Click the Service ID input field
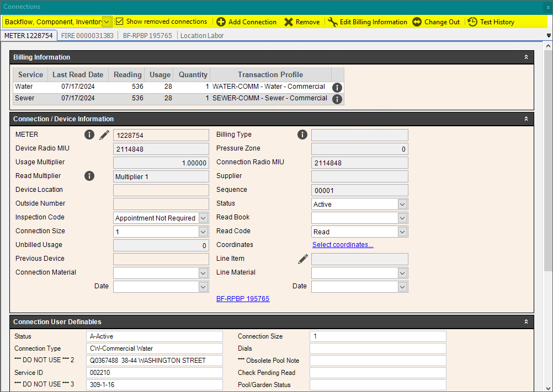Viewport: 553px width, 392px height. tap(155, 373)
